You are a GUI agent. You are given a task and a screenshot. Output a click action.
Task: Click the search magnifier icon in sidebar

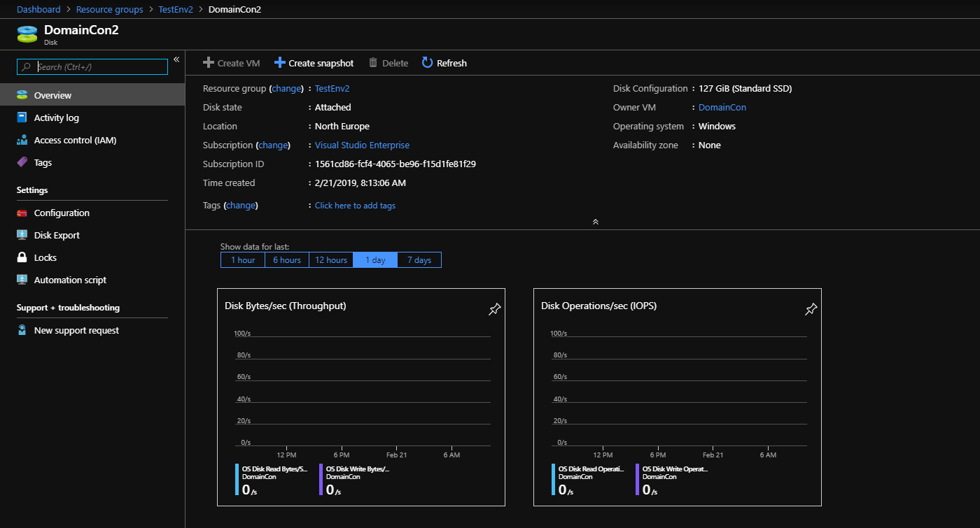coord(27,67)
